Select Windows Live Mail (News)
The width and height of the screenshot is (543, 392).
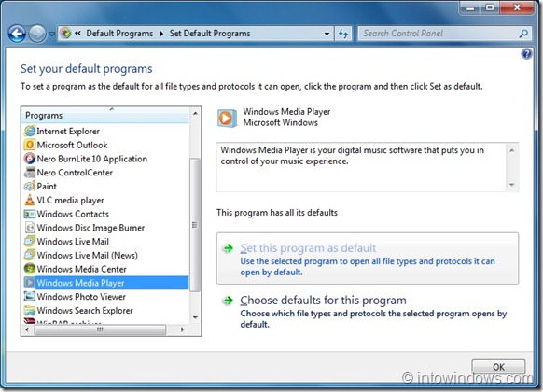point(88,255)
